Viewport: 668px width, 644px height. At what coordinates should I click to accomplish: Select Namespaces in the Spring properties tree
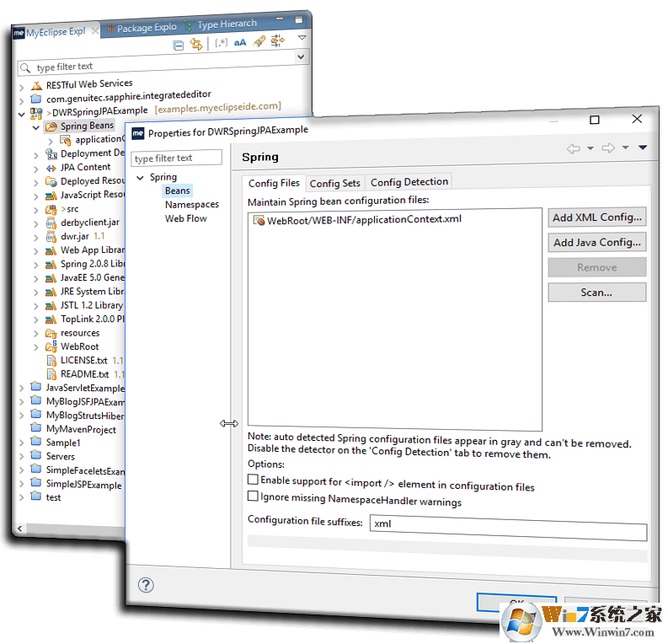191,204
